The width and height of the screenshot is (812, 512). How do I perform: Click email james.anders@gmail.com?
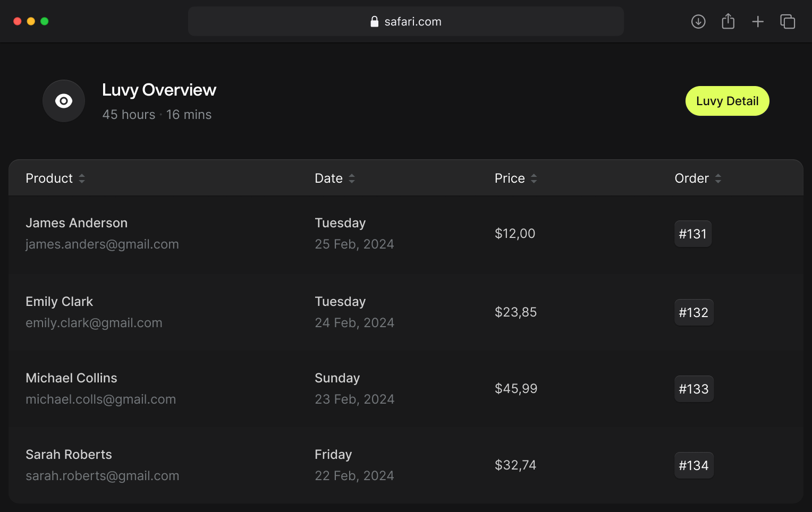click(x=102, y=244)
